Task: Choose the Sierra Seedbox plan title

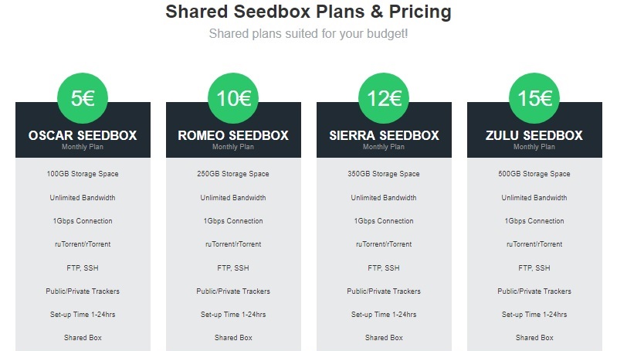Action: point(384,135)
